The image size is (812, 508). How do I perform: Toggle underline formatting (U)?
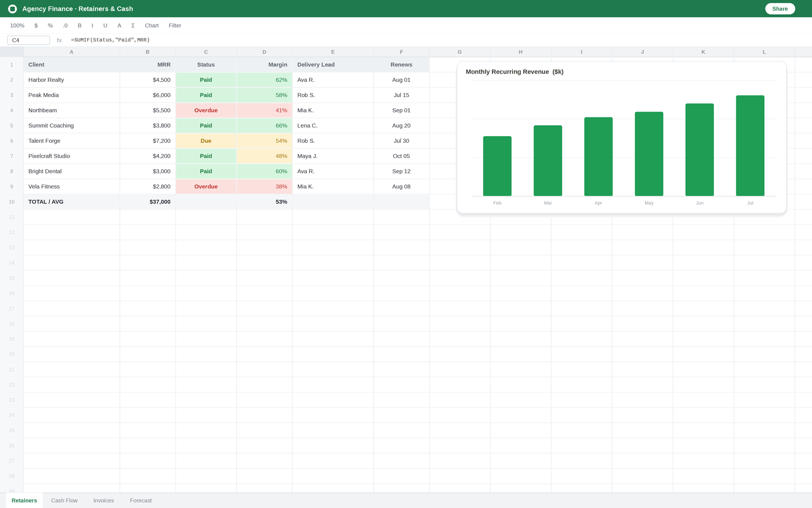point(106,25)
